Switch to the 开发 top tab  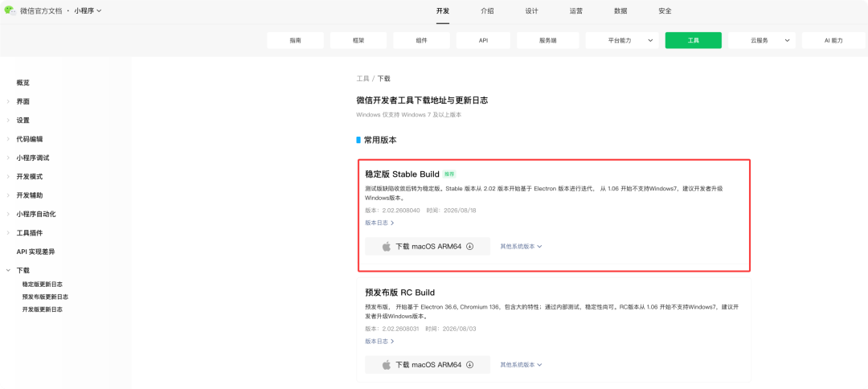[442, 11]
